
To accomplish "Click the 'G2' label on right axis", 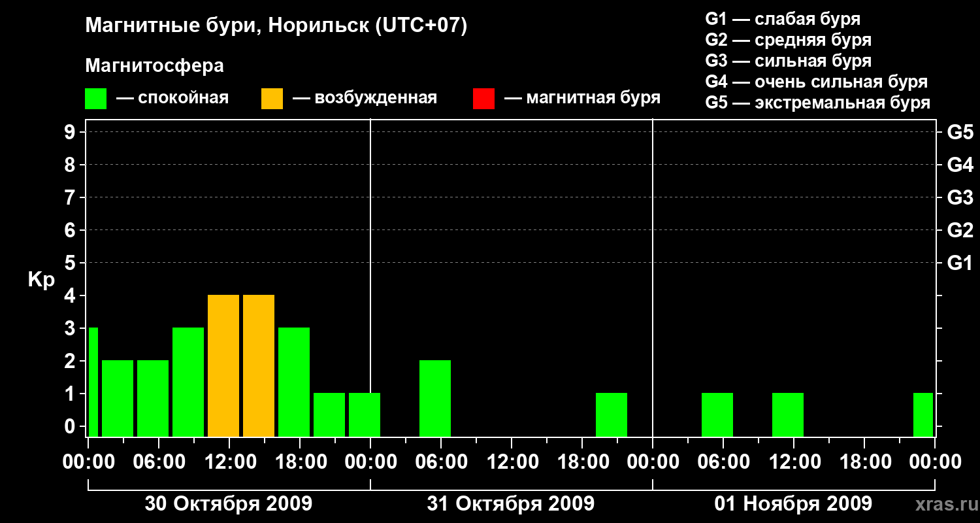I will 960,230.
